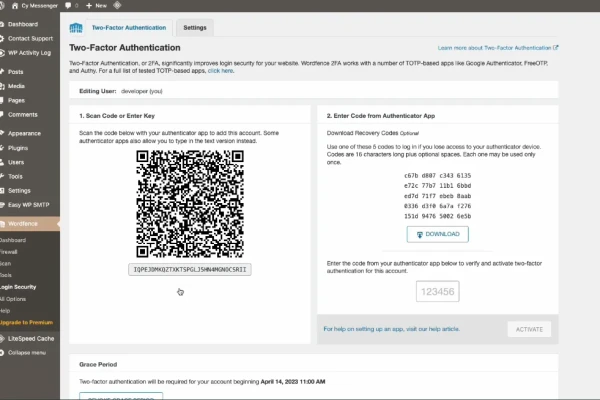Open Wordfence Scan submenu
The image size is (600, 400).
click(x=5, y=263)
